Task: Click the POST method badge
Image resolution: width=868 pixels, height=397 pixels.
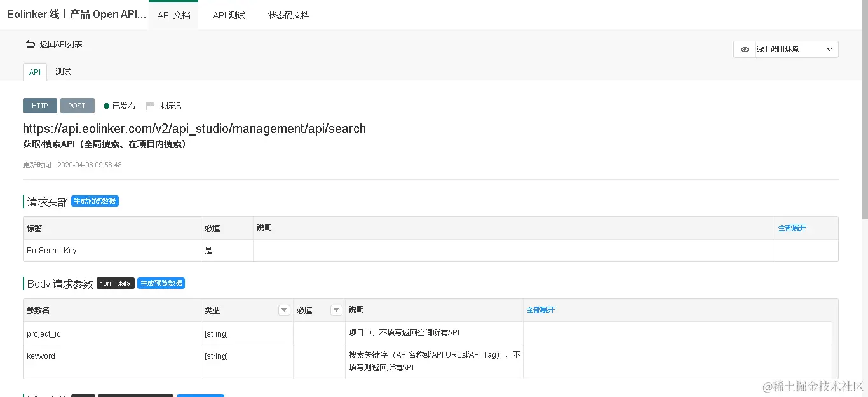Action: pyautogui.click(x=77, y=106)
